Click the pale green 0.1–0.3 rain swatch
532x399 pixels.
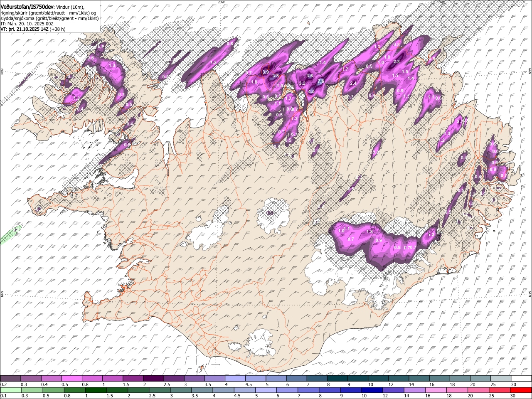click(x=10, y=390)
